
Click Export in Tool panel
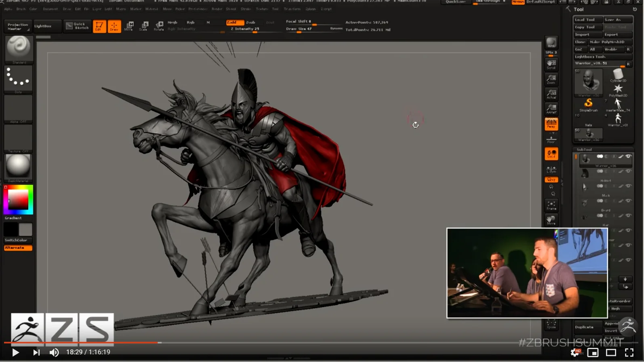pos(618,35)
